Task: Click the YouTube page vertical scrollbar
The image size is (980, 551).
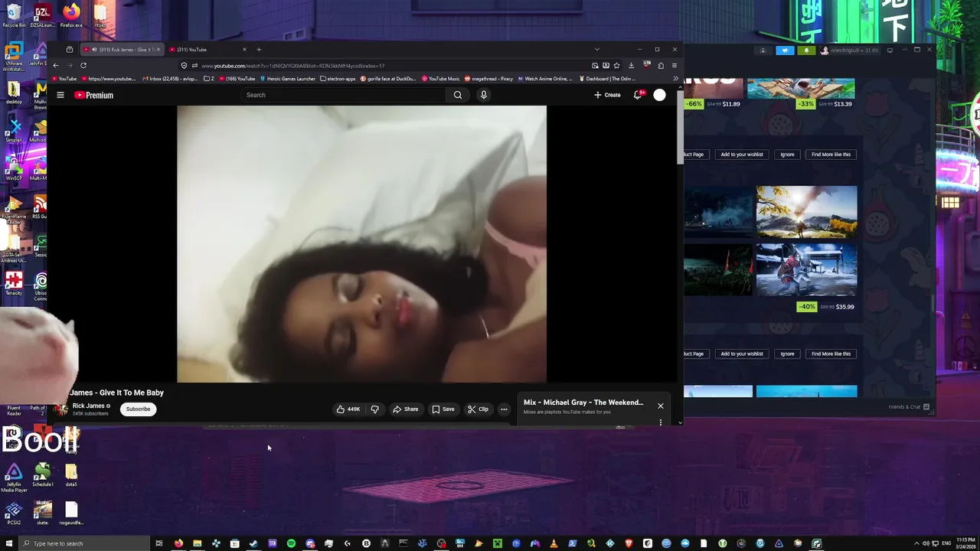Action: click(679, 126)
